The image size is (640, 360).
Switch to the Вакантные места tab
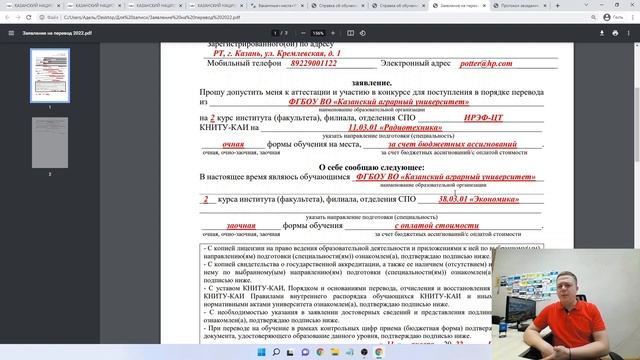tap(278, 6)
